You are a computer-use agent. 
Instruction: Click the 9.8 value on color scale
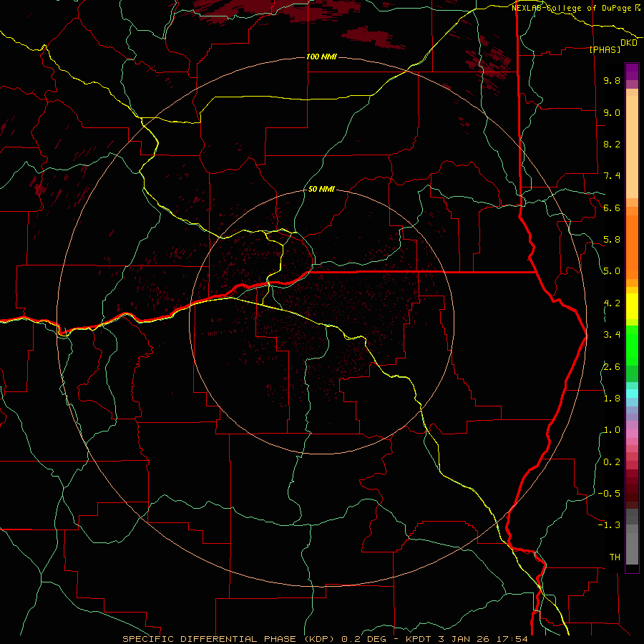point(612,80)
